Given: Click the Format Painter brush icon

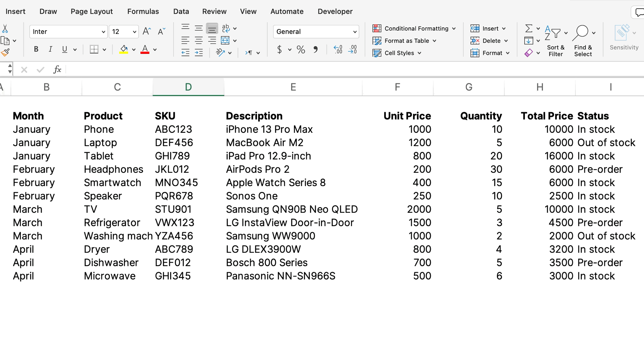Looking at the screenshot, I should 5,53.
